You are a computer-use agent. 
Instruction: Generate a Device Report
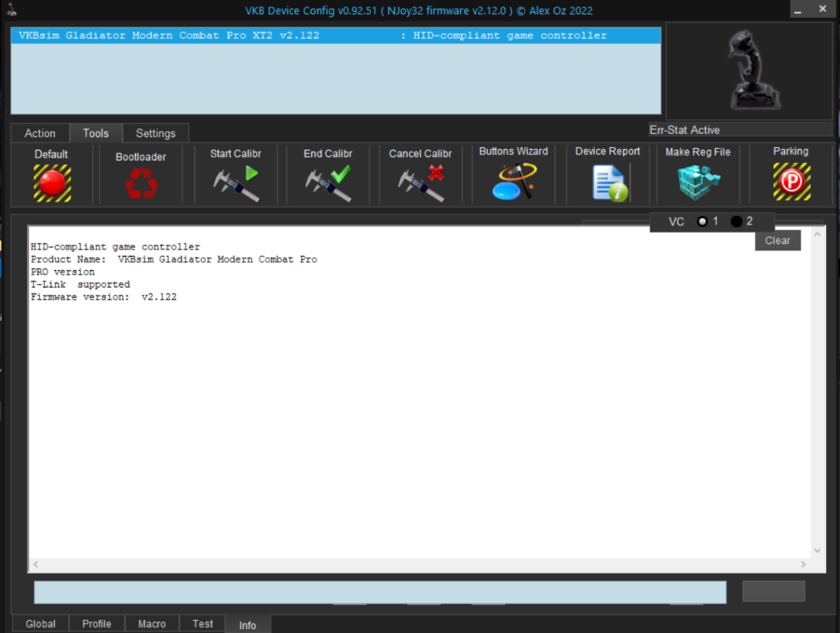pyautogui.click(x=608, y=183)
